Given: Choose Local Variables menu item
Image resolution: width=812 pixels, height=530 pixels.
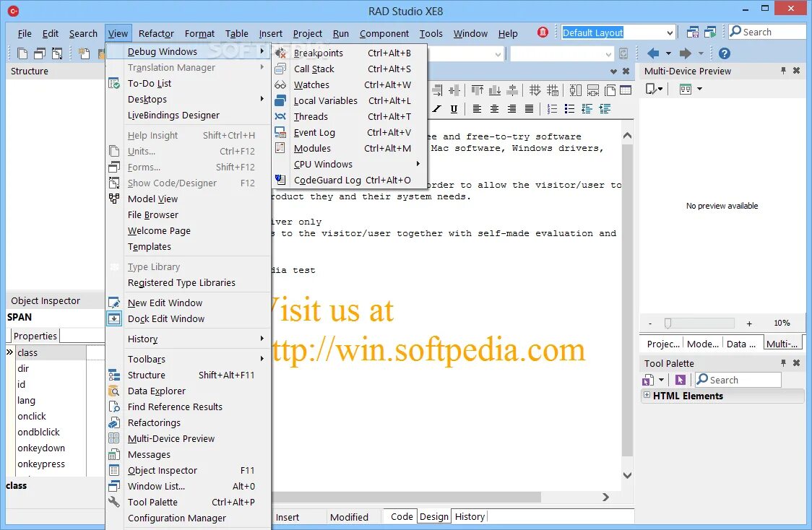Looking at the screenshot, I should (x=350, y=100).
